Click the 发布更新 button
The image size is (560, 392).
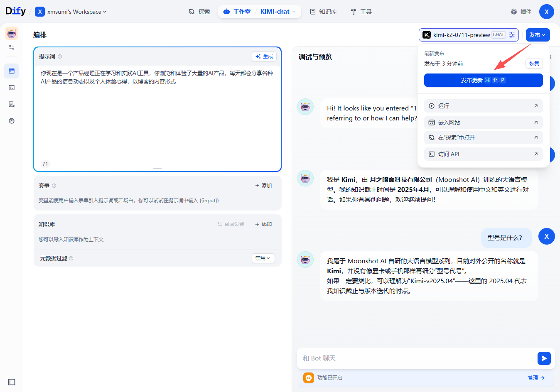484,80
